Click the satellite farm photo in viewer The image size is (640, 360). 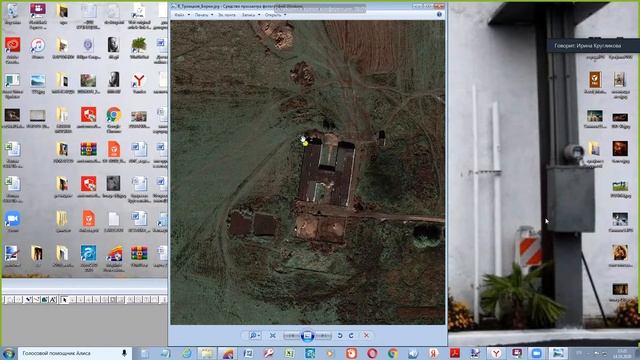[x=308, y=172]
